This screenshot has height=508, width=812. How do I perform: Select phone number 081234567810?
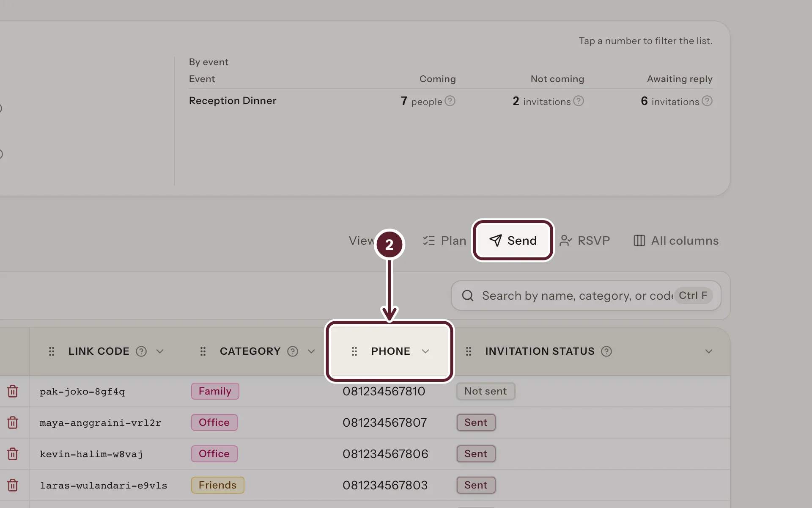click(x=384, y=391)
